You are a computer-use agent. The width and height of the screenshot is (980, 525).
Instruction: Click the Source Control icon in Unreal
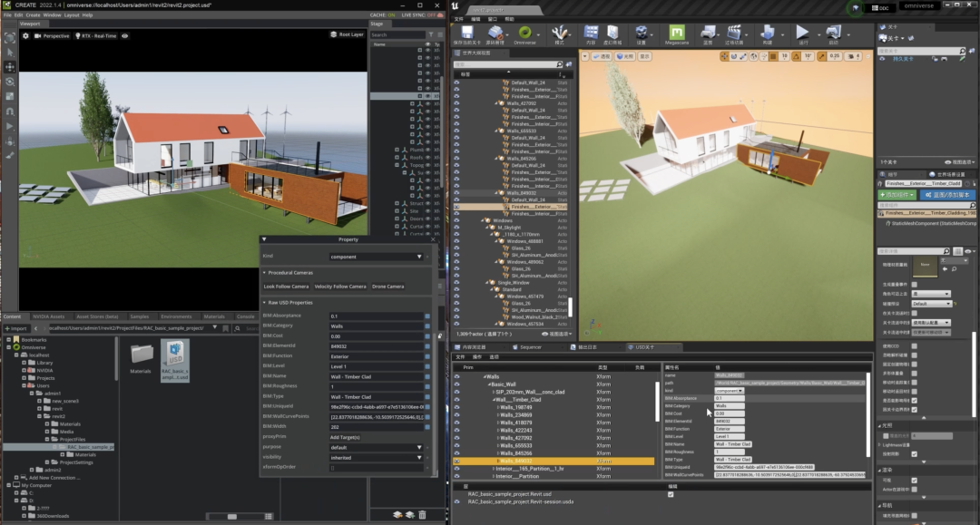click(x=495, y=34)
